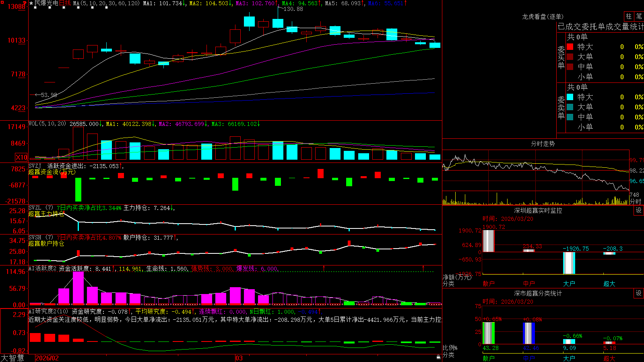Click the rightmost asterisk info marker under the stock name
This screenshot has width=644, height=362.
[x=106, y=8]
